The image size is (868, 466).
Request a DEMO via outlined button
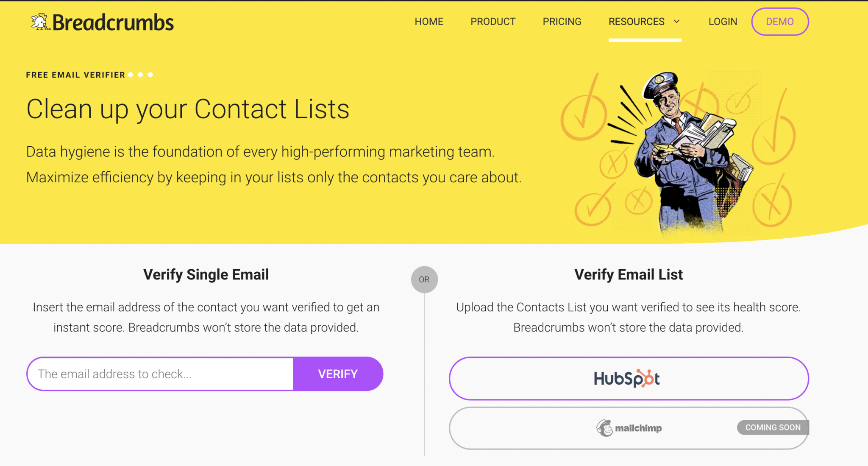tap(780, 22)
